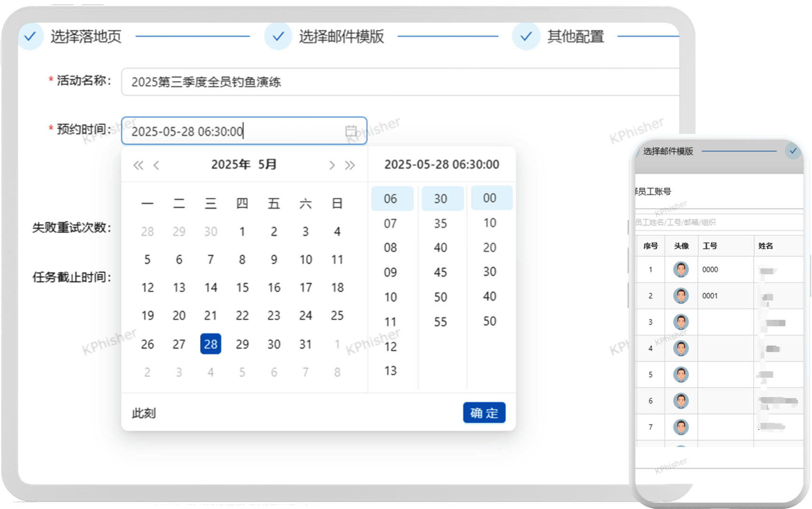Click the 此刻 now link
This screenshot has width=812, height=509.
pos(144,413)
